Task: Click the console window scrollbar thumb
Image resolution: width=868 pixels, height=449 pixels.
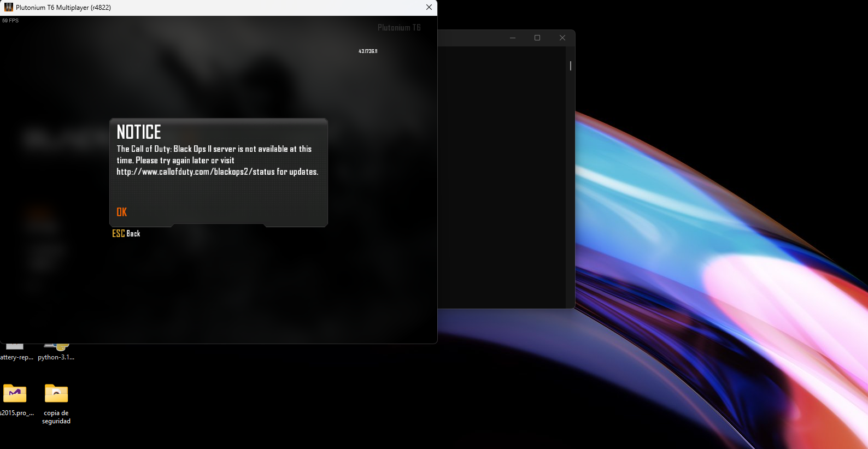Action: (571, 66)
